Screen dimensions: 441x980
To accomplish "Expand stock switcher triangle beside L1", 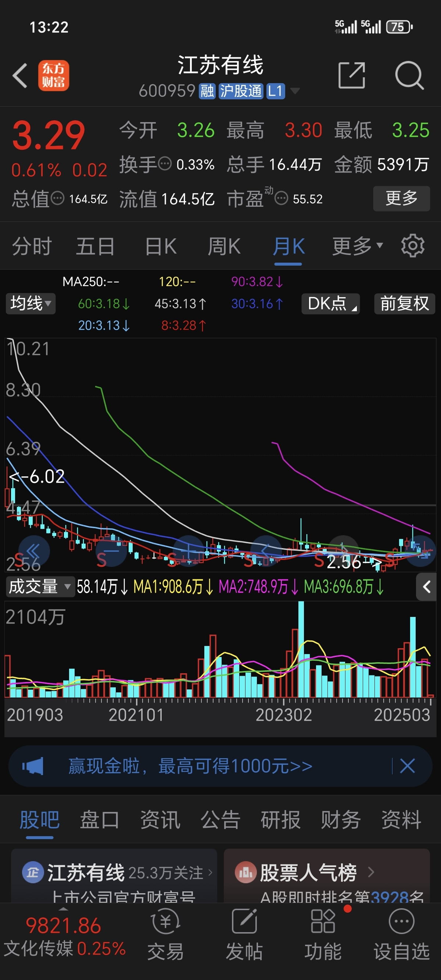I will (295, 91).
